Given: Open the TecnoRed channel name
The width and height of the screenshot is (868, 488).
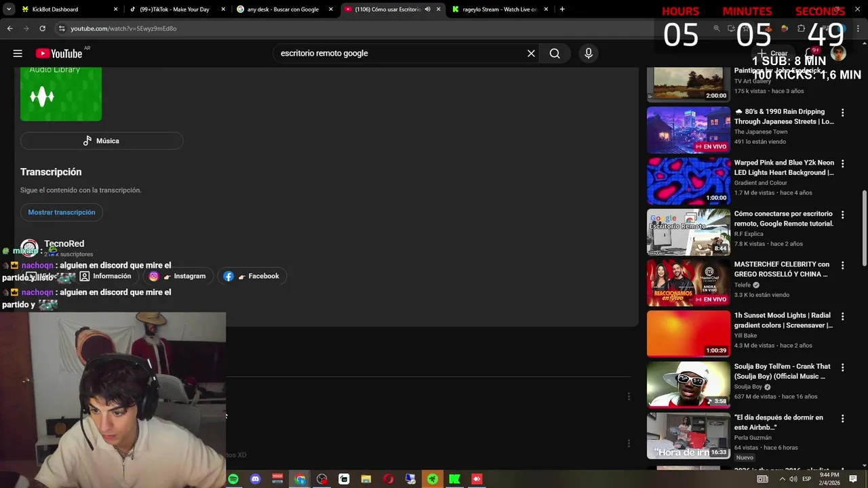Looking at the screenshot, I should [64, 244].
